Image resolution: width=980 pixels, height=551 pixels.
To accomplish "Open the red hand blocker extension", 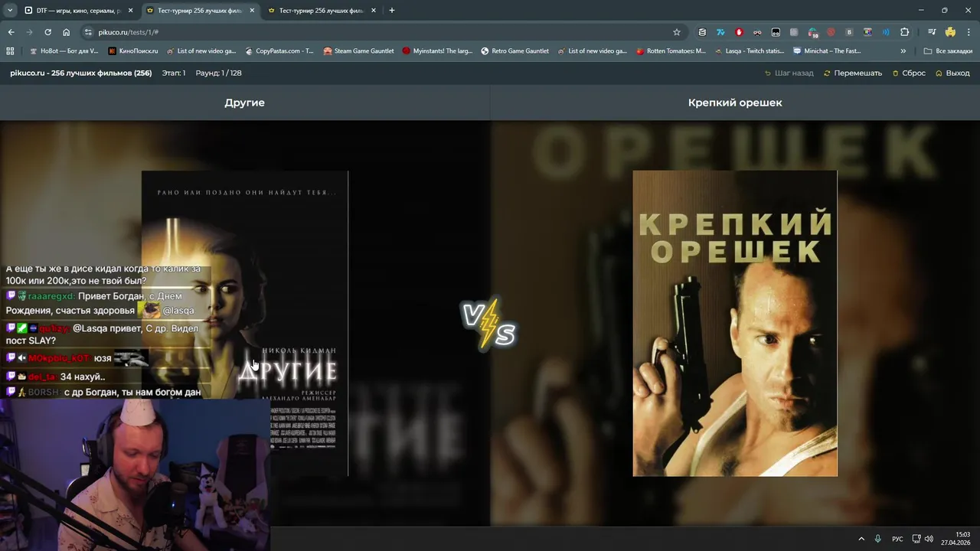I will [x=739, y=32].
